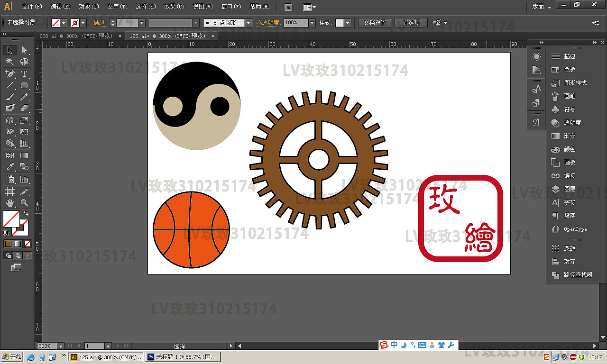Select the Selection (black arrow) tool
The height and width of the screenshot is (364, 607).
coord(10,50)
